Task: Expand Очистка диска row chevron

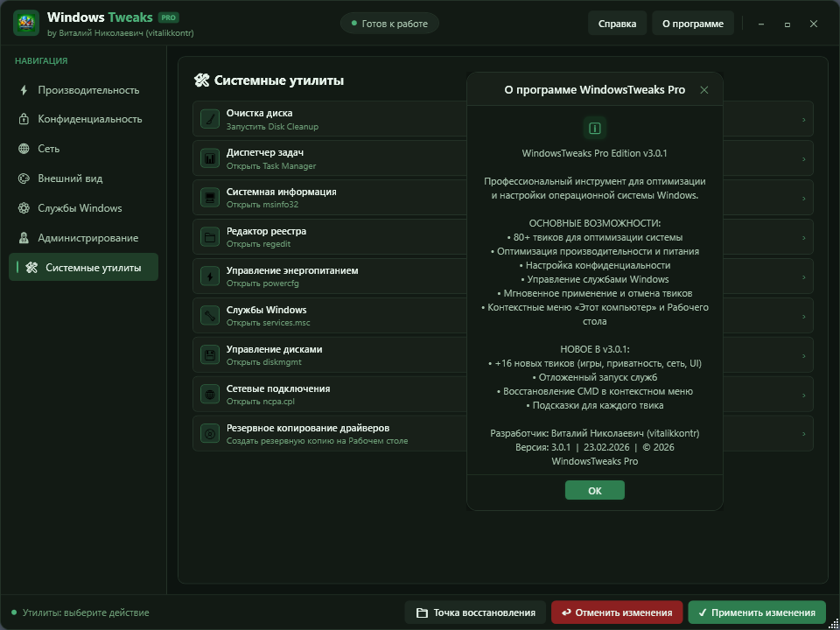Action: 803,120
